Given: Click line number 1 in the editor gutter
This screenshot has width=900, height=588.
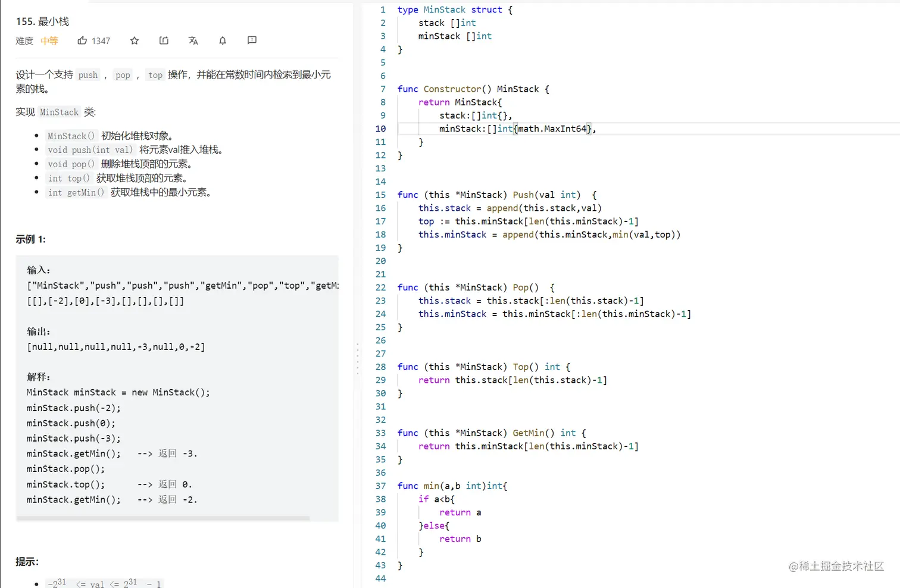Looking at the screenshot, I should pos(383,10).
